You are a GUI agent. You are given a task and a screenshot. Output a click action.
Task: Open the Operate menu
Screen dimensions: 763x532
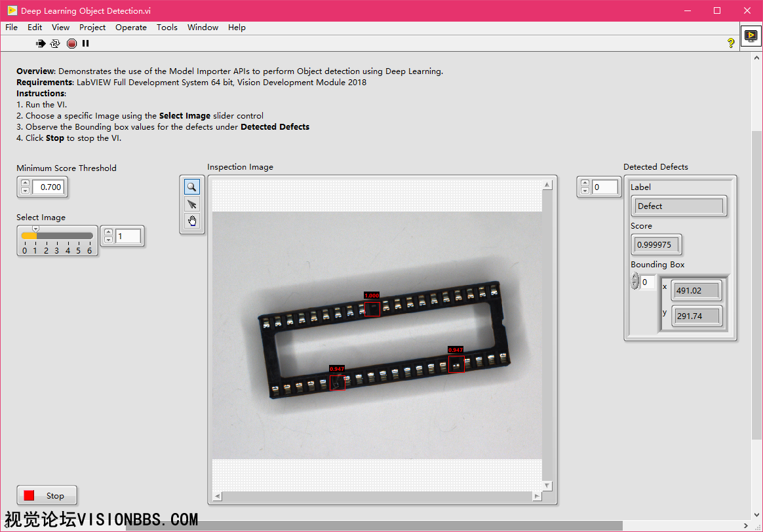click(x=130, y=28)
